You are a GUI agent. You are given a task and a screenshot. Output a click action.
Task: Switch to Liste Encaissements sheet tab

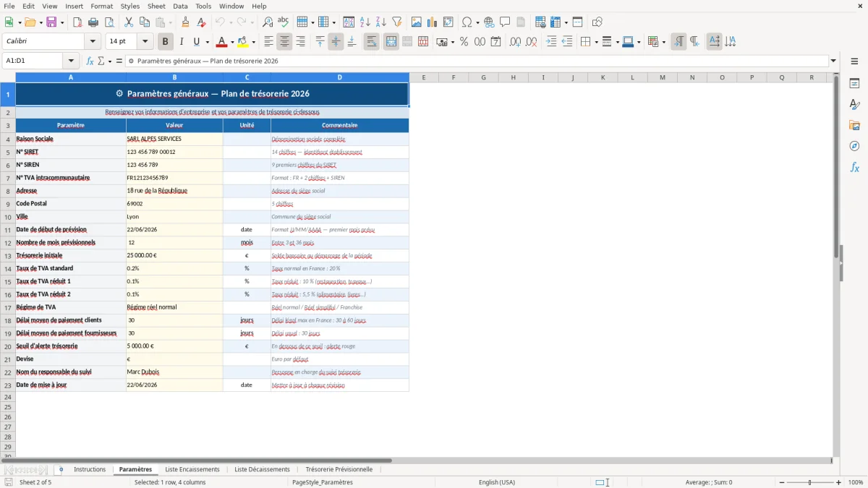[x=192, y=469]
